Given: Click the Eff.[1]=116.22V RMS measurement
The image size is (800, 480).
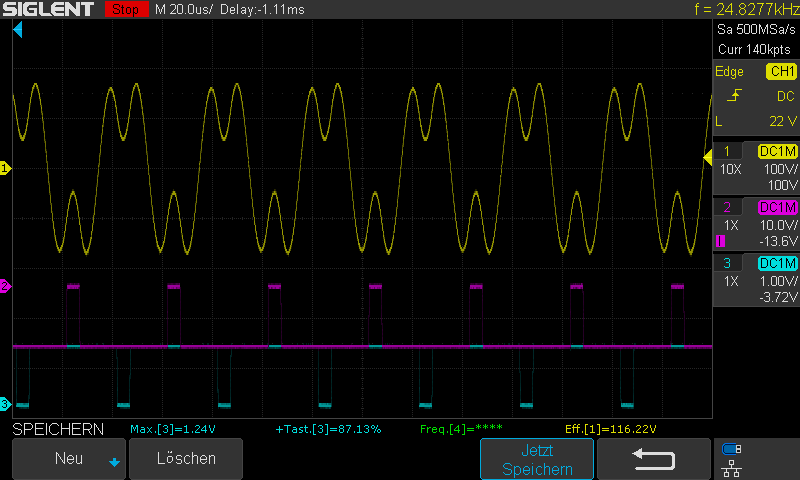Looking at the screenshot, I should click(611, 430).
